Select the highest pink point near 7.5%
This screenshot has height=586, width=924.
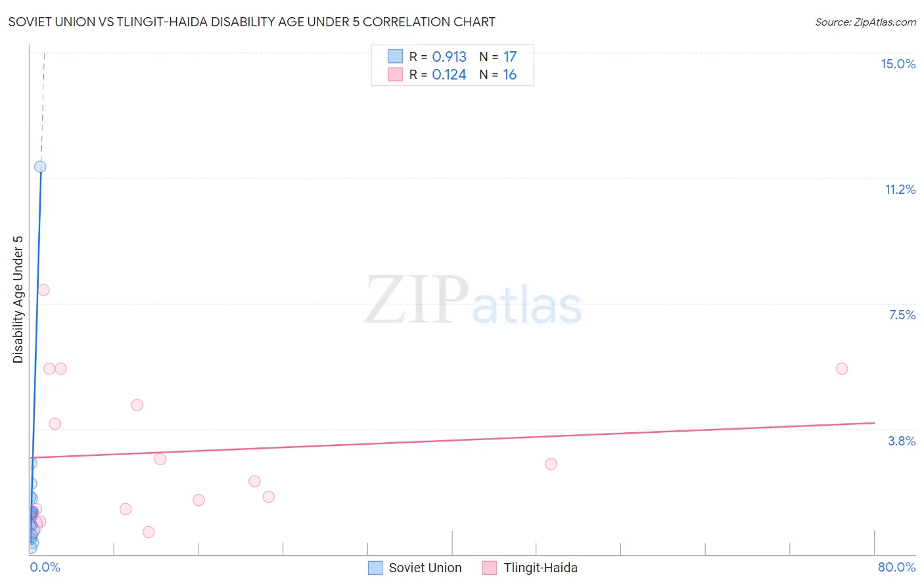point(43,290)
